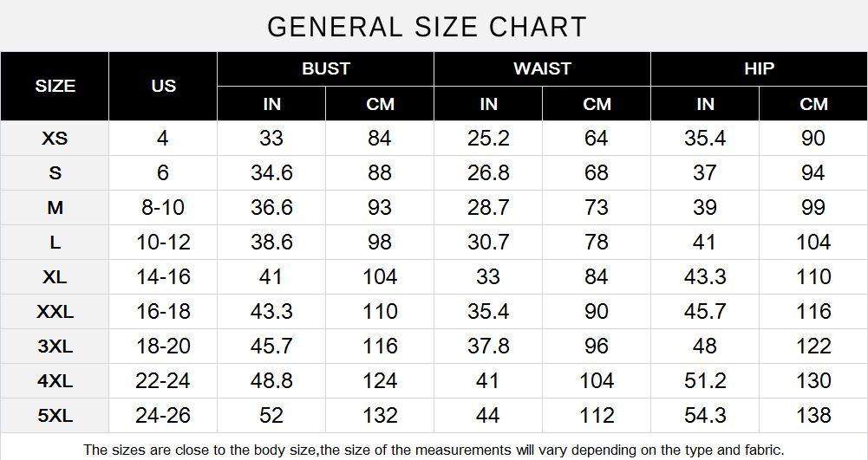Select waist centimeters value 112
868x460 pixels.
point(597,416)
